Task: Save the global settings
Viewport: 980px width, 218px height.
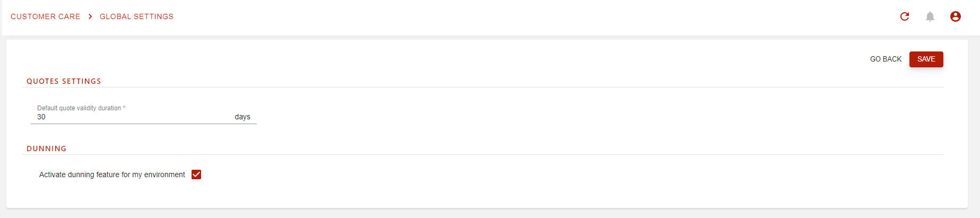Action: click(x=926, y=59)
